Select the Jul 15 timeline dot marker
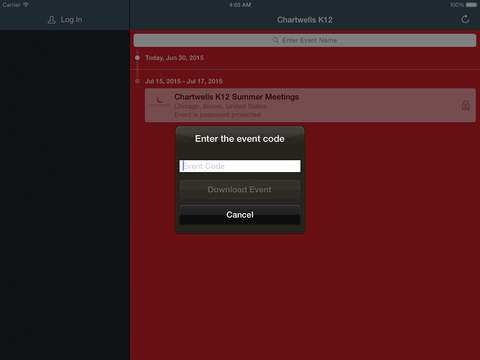Image resolution: width=480 pixels, height=360 pixels. pos(137,81)
